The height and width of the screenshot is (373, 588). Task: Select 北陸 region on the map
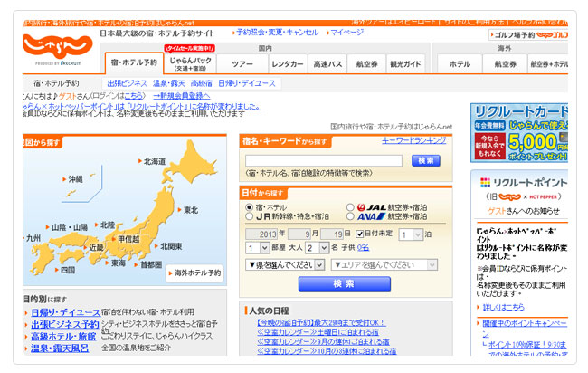pos(105,225)
